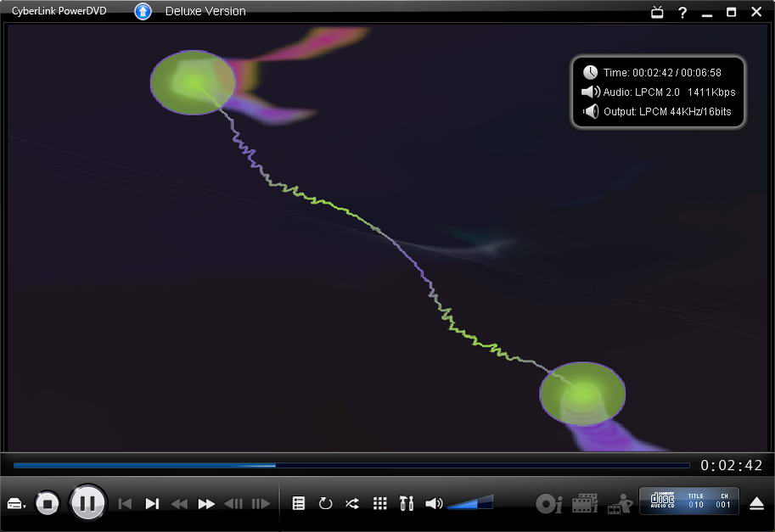Click the elapsed time 0:02:42 display

click(x=731, y=465)
